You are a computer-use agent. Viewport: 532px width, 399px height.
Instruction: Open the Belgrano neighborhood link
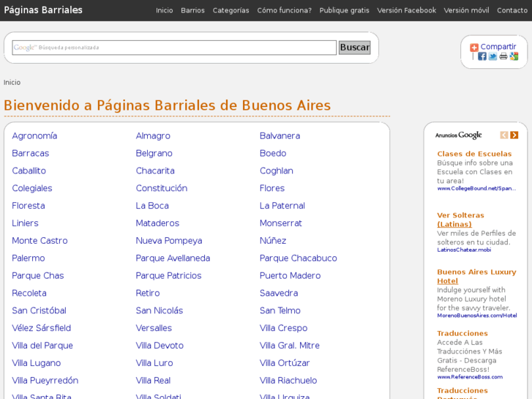point(154,154)
